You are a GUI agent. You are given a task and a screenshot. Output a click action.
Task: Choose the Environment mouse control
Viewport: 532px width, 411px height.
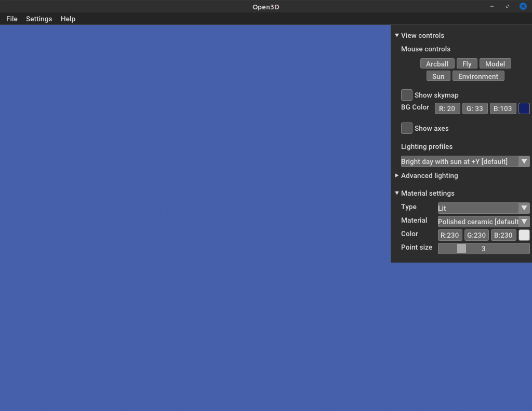coord(478,76)
